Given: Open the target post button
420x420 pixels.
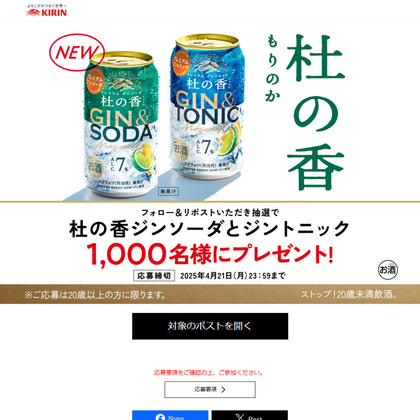Looking at the screenshot, I should tap(210, 326).
